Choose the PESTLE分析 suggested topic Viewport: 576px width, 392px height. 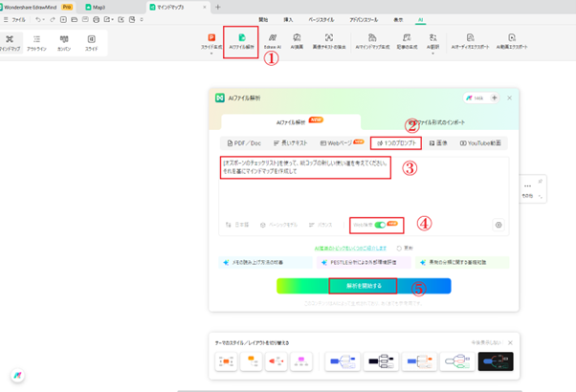364,262
